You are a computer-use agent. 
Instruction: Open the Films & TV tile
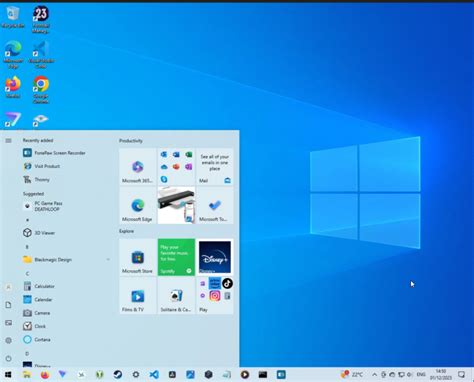pos(138,296)
